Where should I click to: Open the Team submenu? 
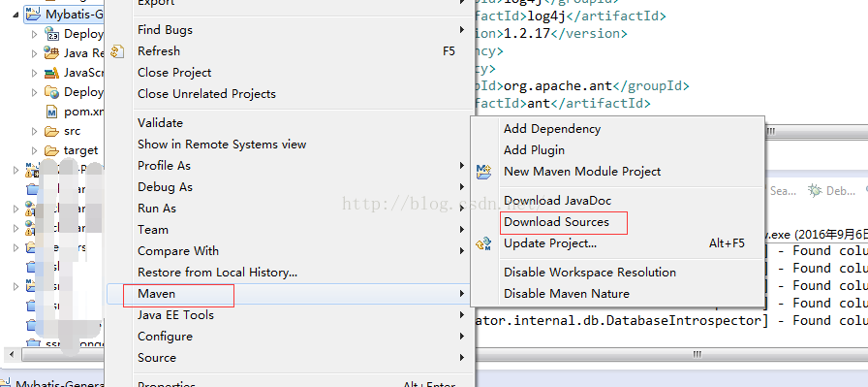coord(290,230)
